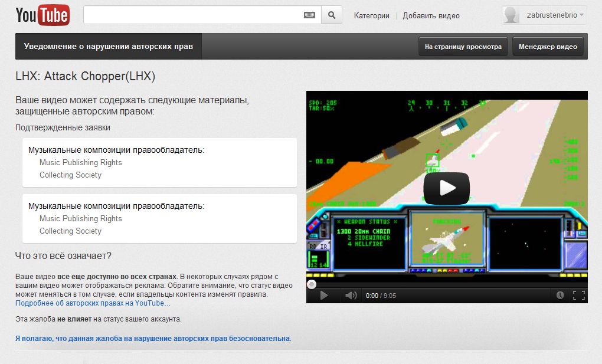Expand the zabrustenebrio account dropdown arrow
Viewport: 602px width, 364px height.
tap(582, 15)
